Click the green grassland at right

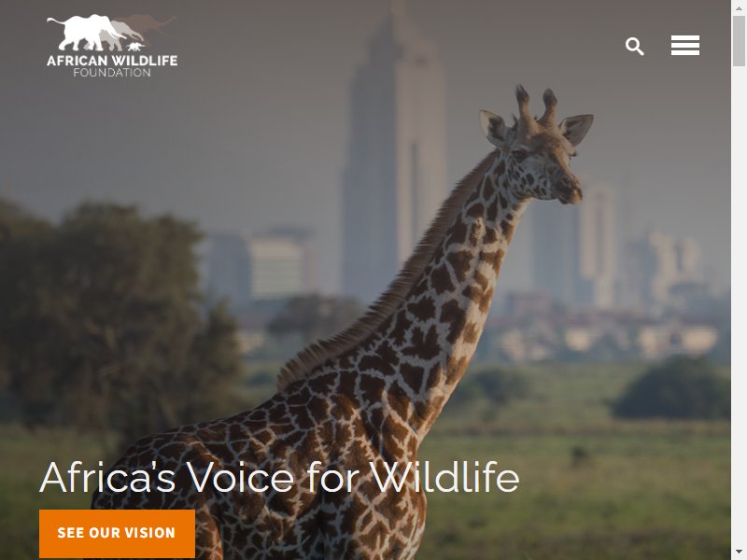tap(596, 476)
